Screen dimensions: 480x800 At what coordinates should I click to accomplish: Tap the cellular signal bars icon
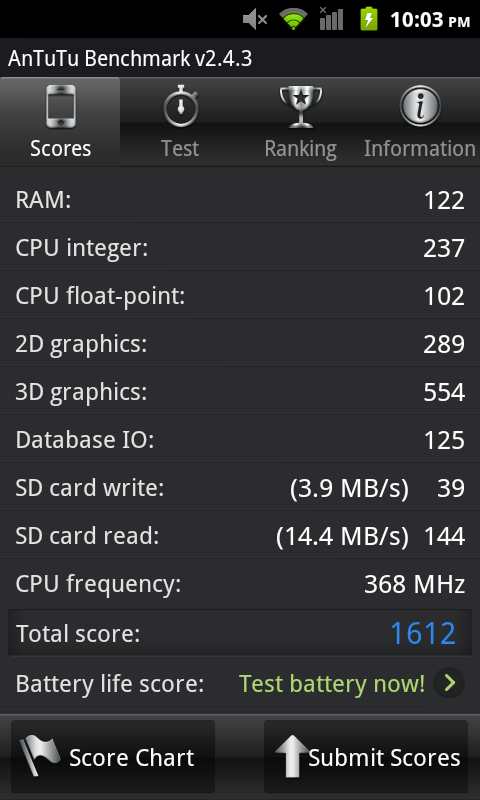point(331,18)
